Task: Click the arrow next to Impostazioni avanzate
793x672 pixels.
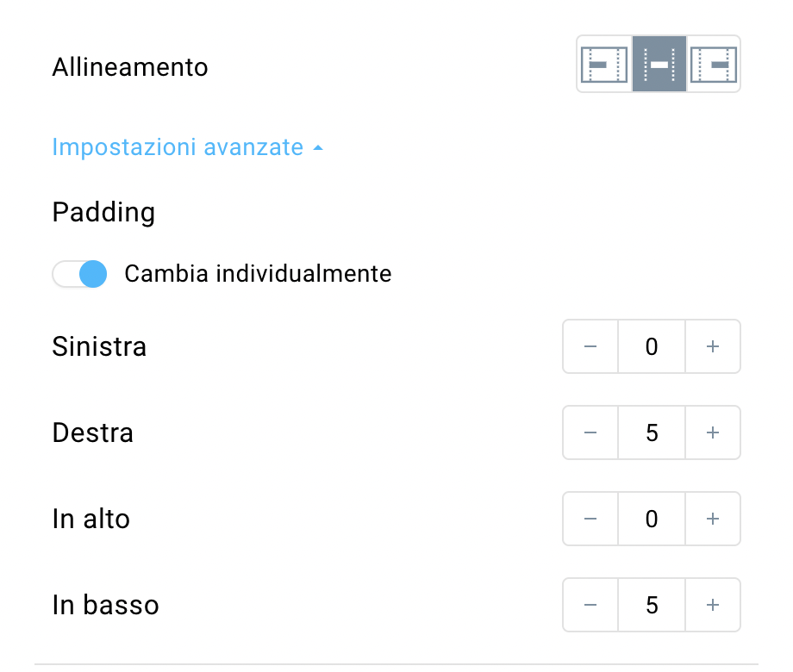Action: pyautogui.click(x=317, y=148)
